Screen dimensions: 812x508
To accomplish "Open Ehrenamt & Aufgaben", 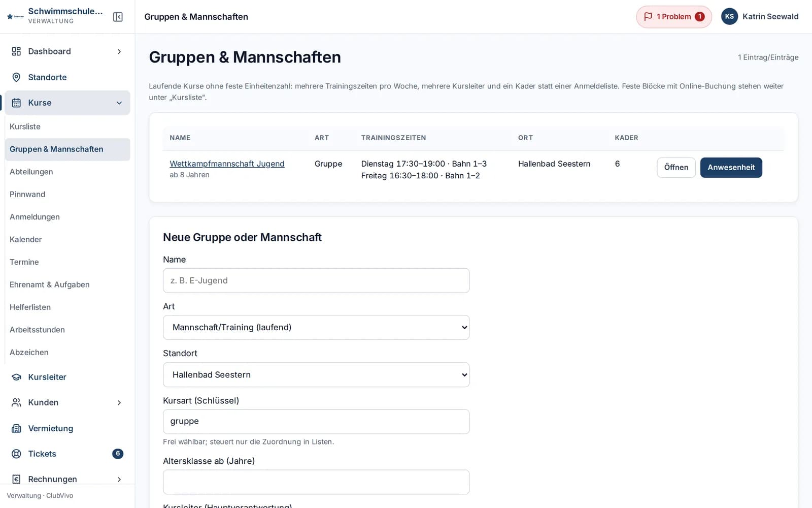I will (x=67, y=284).
